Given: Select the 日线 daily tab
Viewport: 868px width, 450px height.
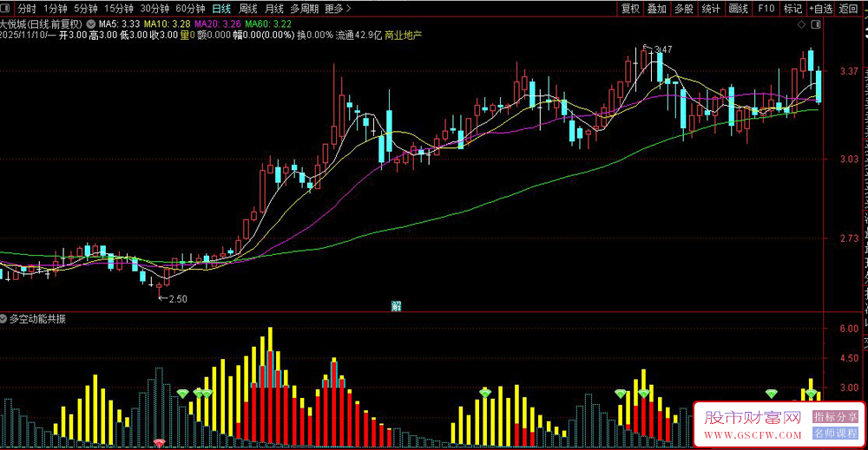Looking at the screenshot, I should pyautogui.click(x=221, y=9).
